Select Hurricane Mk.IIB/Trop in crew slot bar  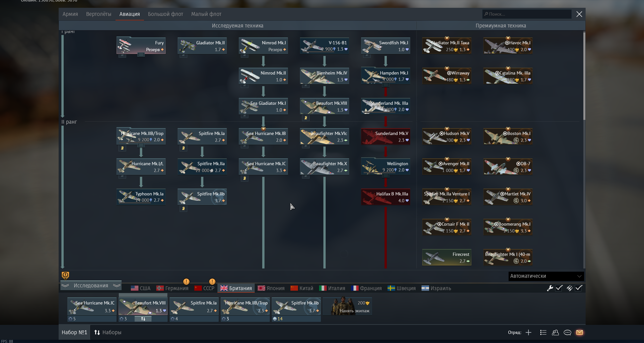point(245,306)
